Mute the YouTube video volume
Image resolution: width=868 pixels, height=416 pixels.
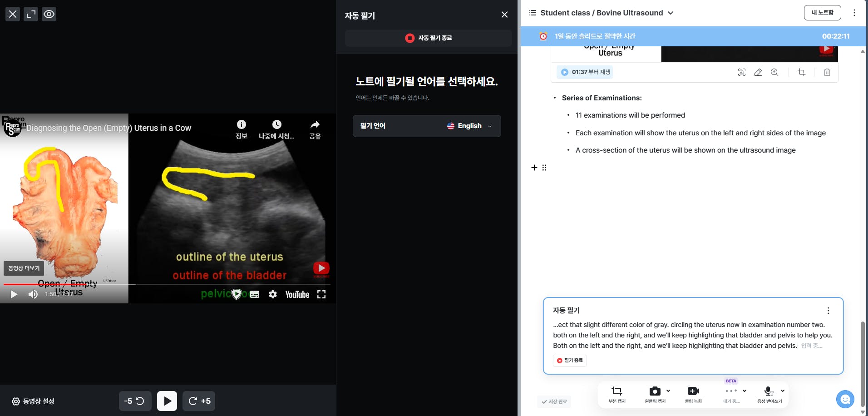(x=33, y=294)
